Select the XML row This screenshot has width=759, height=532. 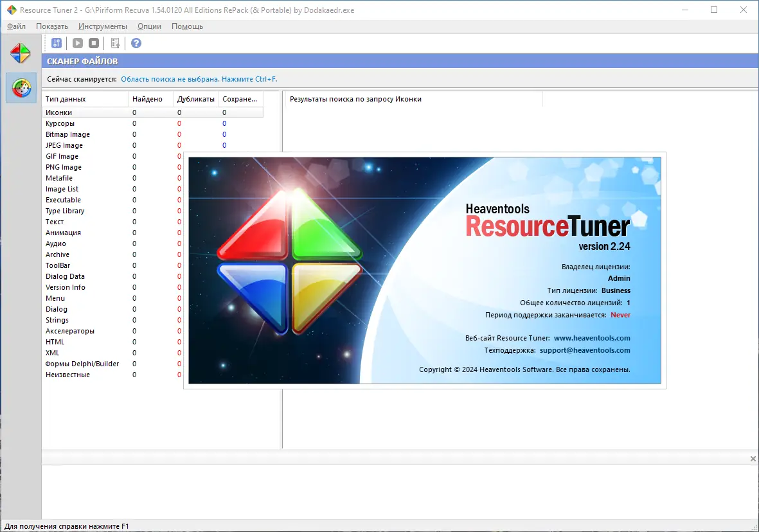(x=112, y=353)
